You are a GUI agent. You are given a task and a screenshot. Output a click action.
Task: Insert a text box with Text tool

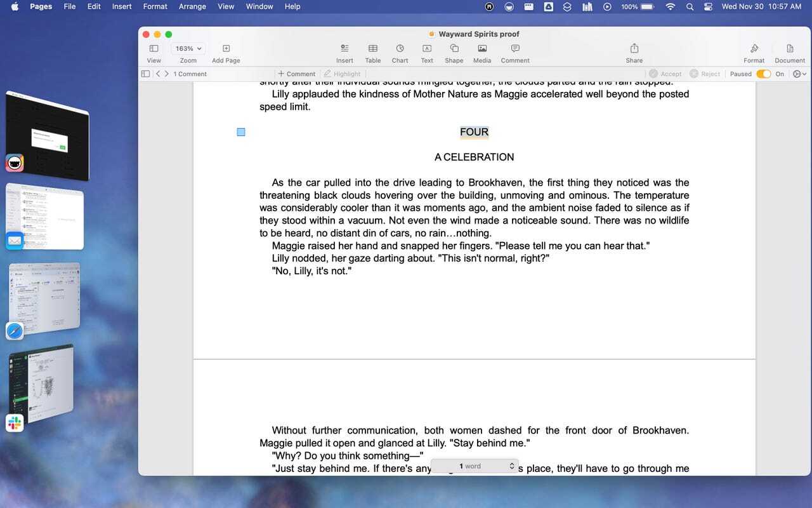coord(427,53)
